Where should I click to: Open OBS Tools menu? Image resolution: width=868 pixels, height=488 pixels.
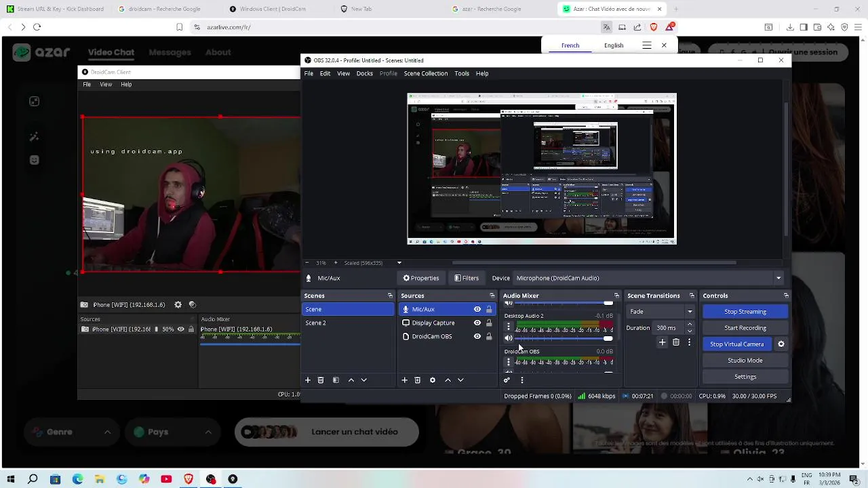(x=462, y=73)
